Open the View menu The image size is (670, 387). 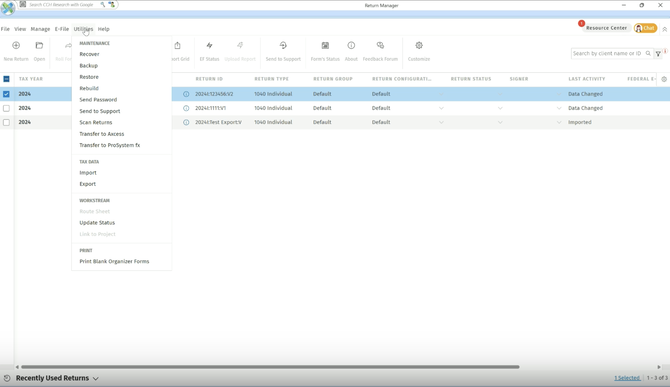click(20, 29)
